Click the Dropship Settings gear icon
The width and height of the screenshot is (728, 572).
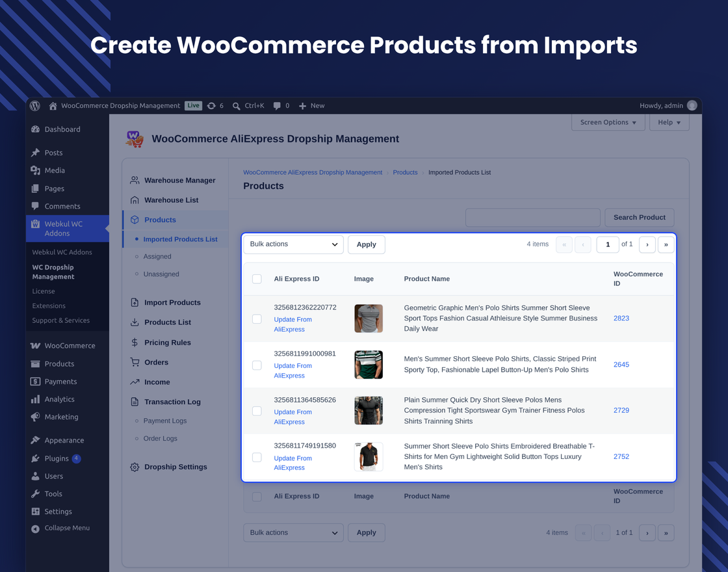pyautogui.click(x=135, y=467)
